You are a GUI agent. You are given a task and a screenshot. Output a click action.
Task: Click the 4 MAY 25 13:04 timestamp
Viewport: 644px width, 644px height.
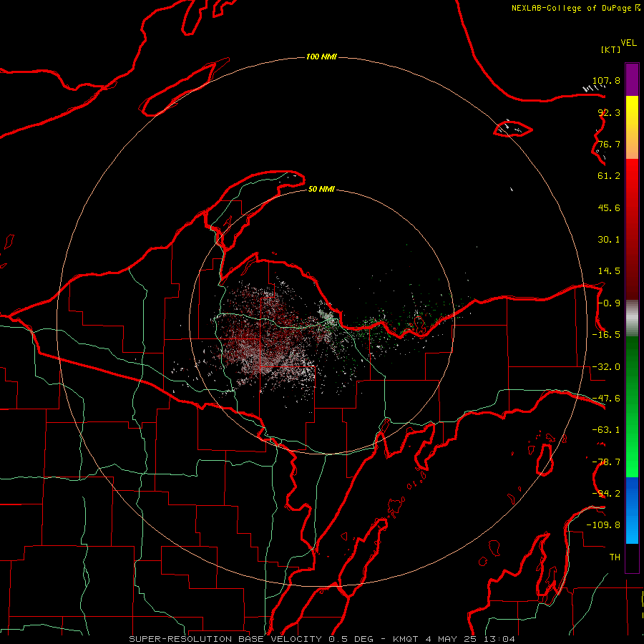coord(470,639)
